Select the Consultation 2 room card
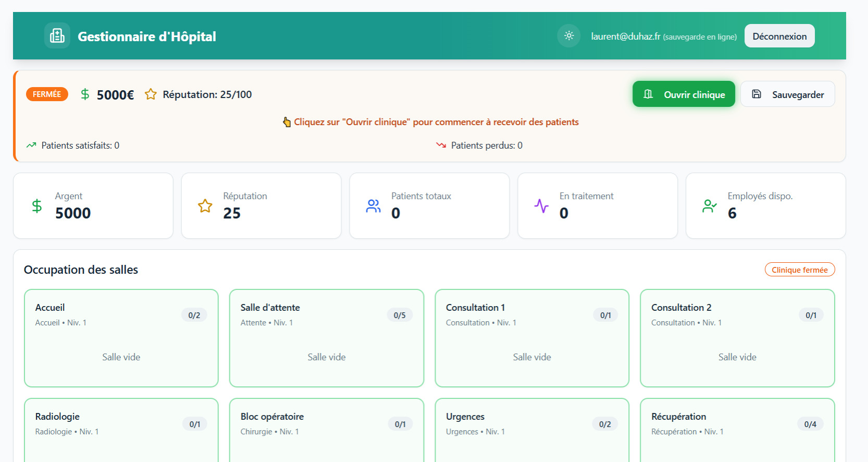 coord(737,338)
